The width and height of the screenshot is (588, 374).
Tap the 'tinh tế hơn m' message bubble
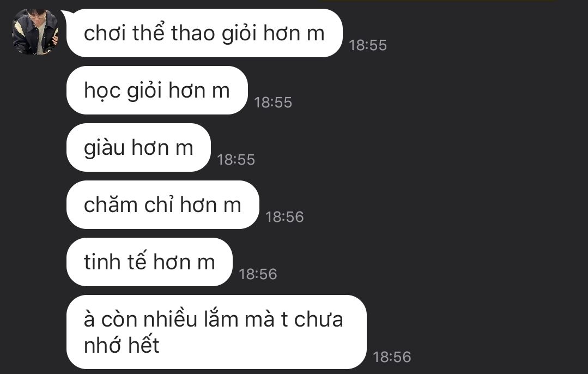[x=149, y=262]
